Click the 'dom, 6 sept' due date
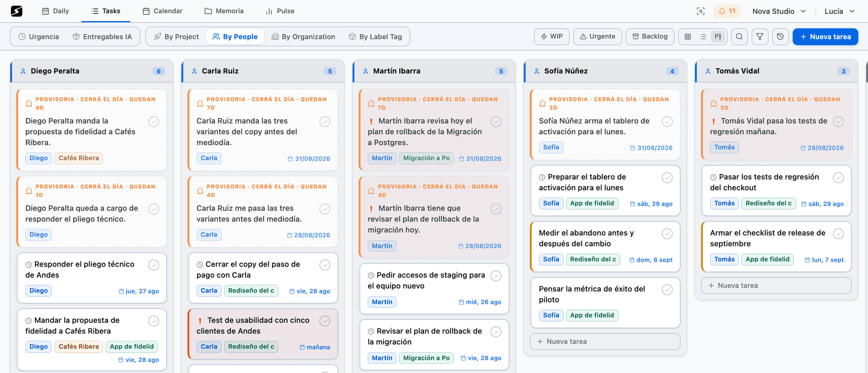The width and height of the screenshot is (868, 373). [x=651, y=260]
